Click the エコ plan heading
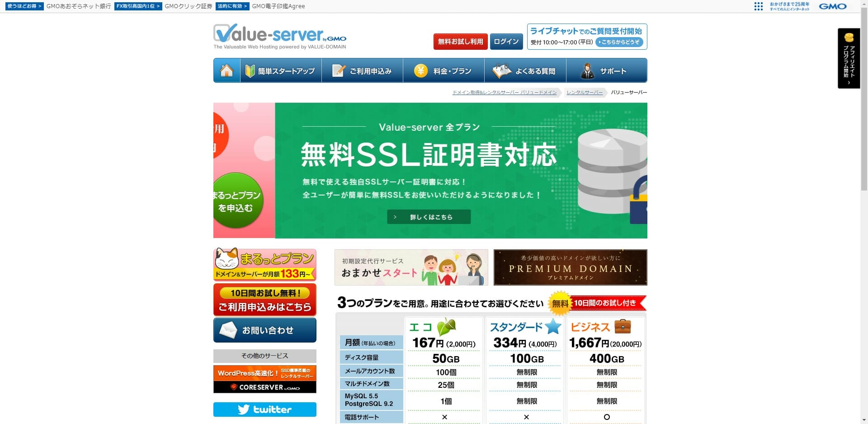 click(x=420, y=327)
